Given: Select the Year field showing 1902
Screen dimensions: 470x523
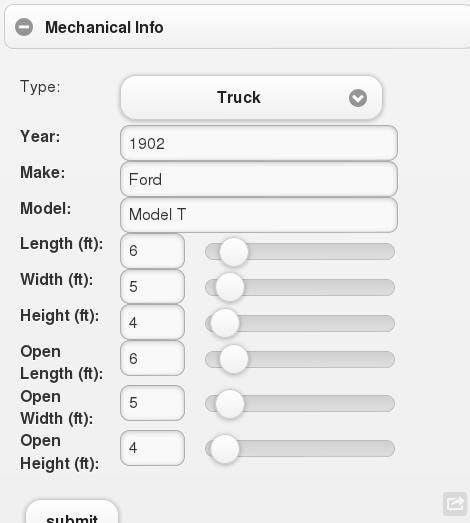Looking at the screenshot, I should tap(259, 143).
